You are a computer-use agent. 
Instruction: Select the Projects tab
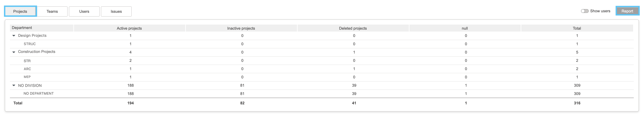pyautogui.click(x=20, y=11)
